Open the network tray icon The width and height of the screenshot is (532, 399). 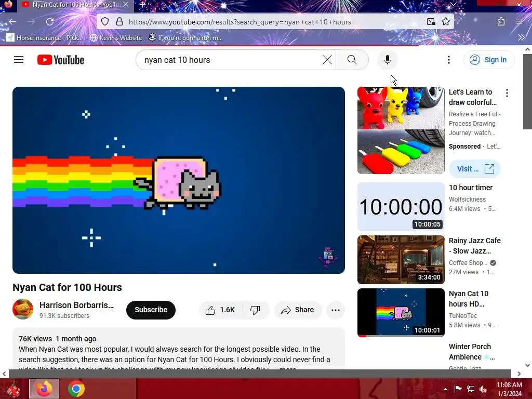point(471,389)
